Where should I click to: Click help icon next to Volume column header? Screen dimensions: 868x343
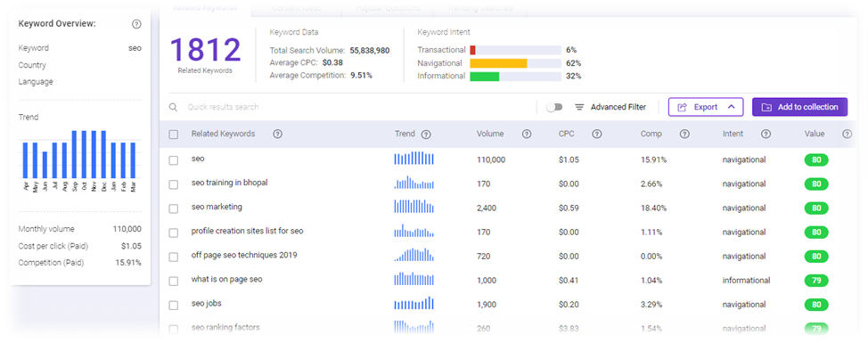click(527, 134)
